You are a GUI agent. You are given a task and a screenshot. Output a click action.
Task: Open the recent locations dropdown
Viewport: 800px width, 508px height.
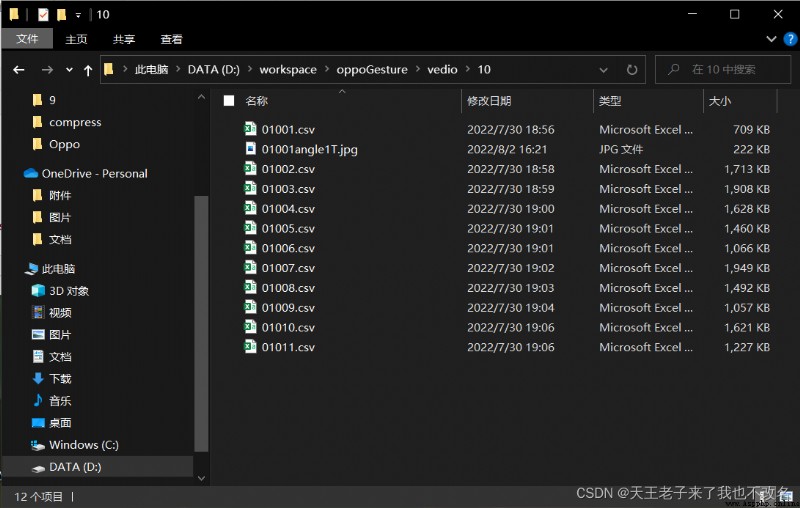point(69,70)
